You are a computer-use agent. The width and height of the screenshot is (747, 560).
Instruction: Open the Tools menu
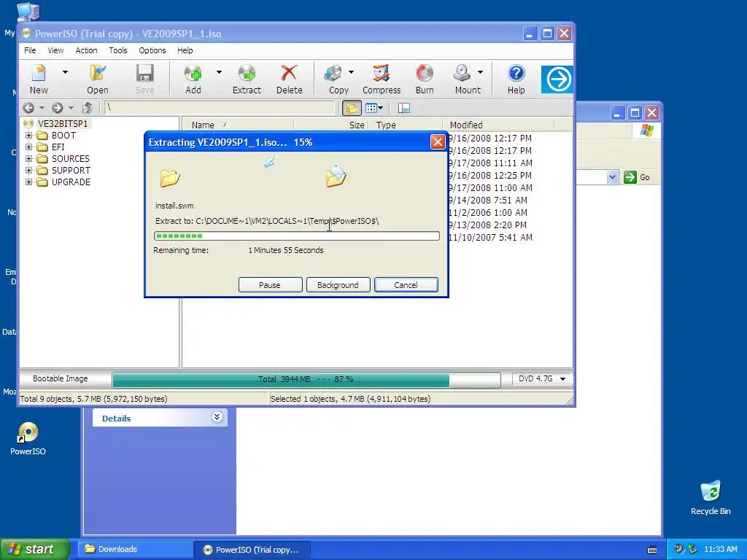(118, 50)
